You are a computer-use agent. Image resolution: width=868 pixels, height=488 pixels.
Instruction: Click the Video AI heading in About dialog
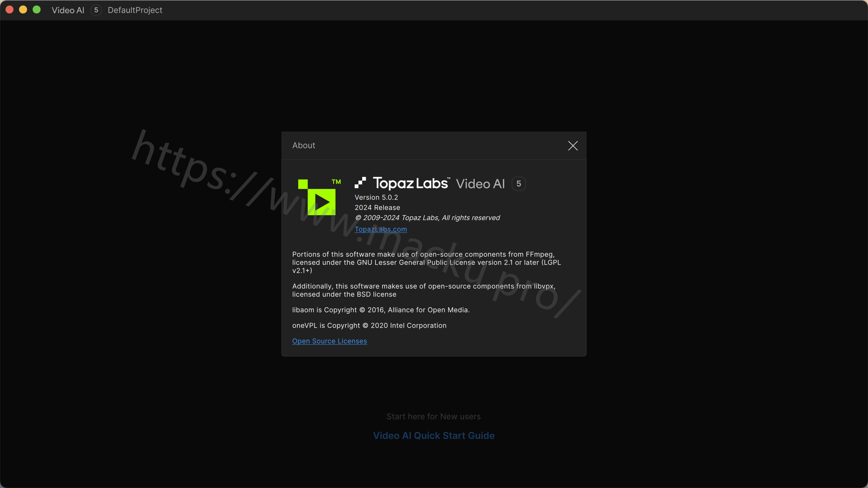480,184
